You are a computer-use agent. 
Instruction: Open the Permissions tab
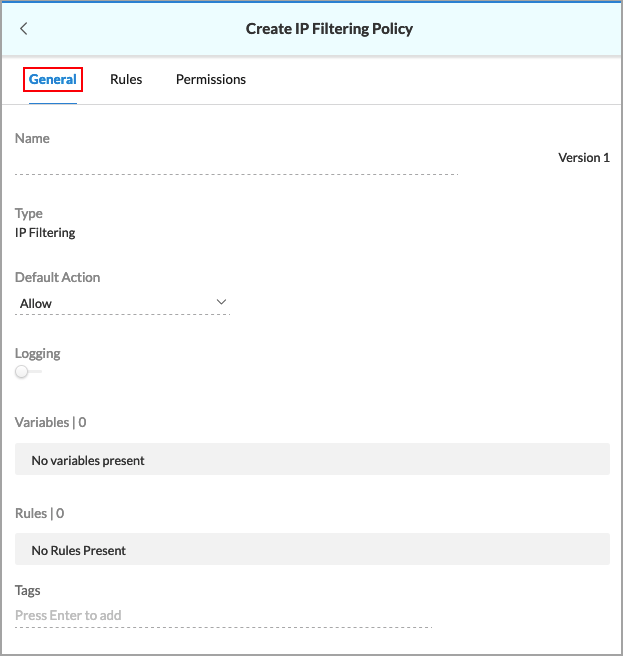coord(211,79)
